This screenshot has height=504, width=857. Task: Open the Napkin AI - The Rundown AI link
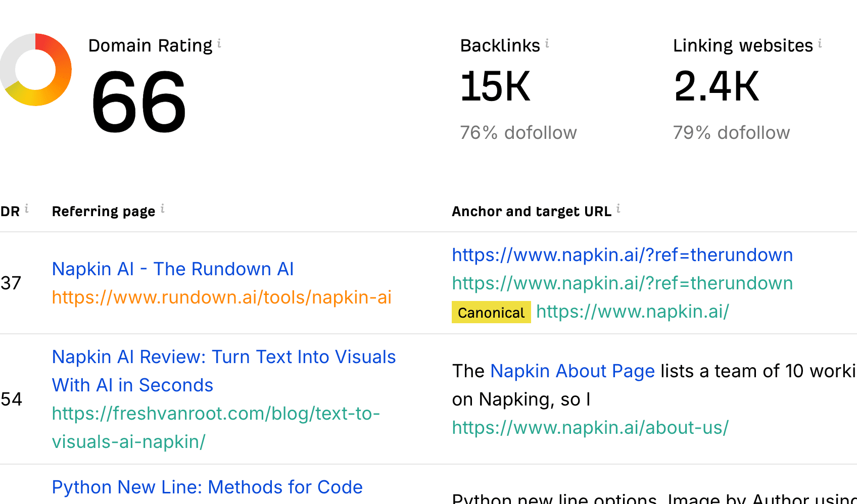pos(173,269)
